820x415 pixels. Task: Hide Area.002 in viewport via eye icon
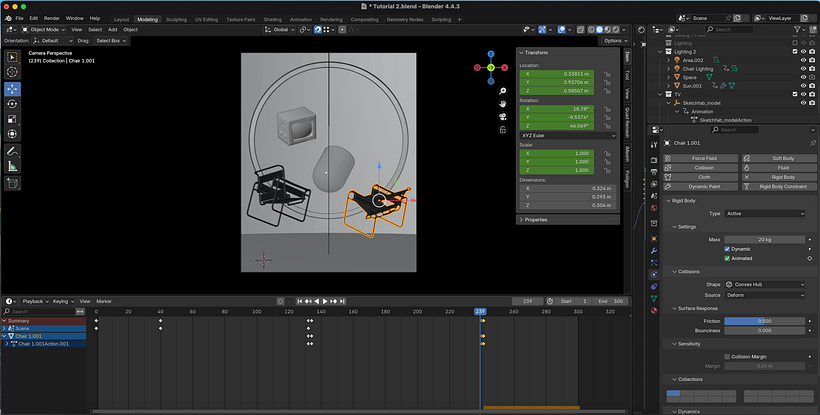[x=803, y=60]
